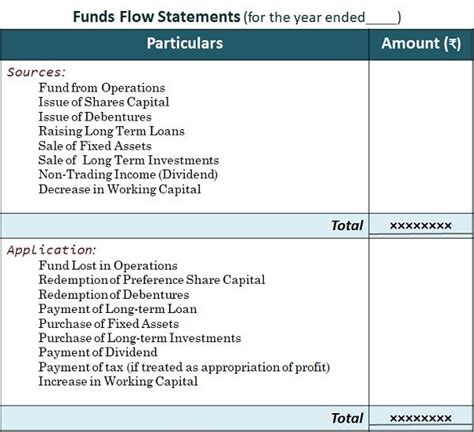Image resolution: width=474 pixels, height=432 pixels.
Task: Click Sale of Fixed Assets line
Action: [95, 146]
